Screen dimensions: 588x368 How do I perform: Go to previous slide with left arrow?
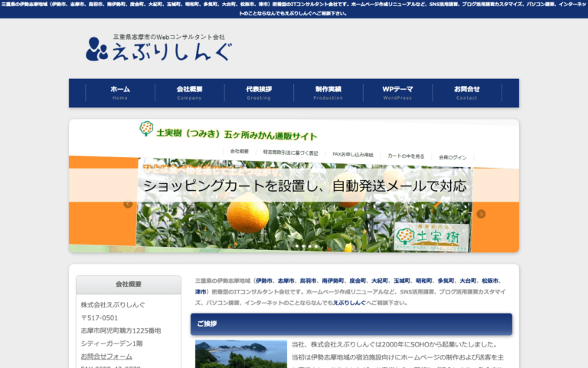tap(128, 204)
